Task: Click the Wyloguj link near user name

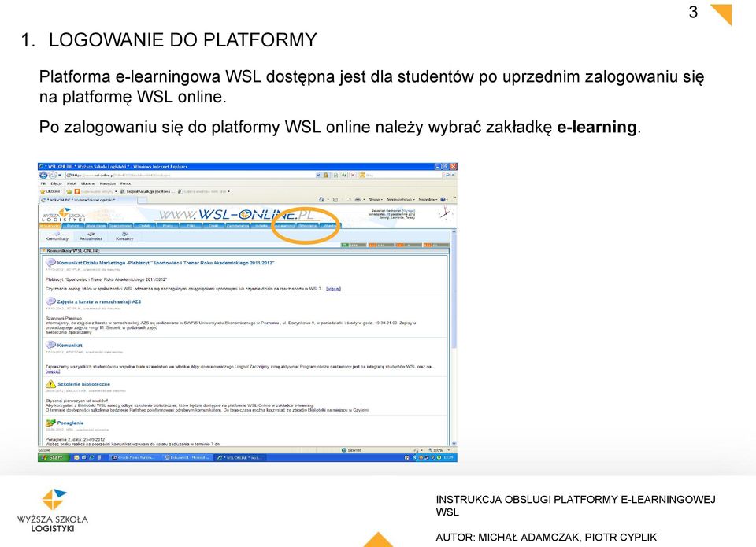Action: click(408, 211)
